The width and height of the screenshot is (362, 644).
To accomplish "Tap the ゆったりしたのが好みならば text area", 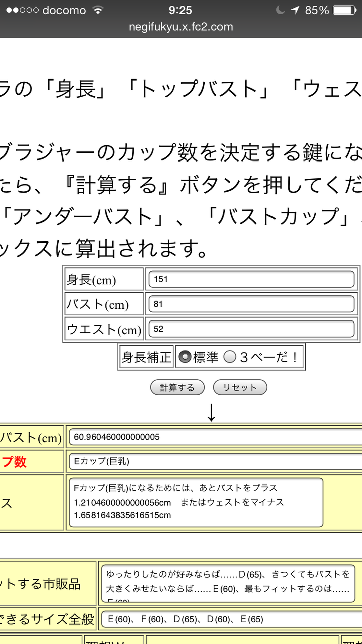I will point(228,584).
